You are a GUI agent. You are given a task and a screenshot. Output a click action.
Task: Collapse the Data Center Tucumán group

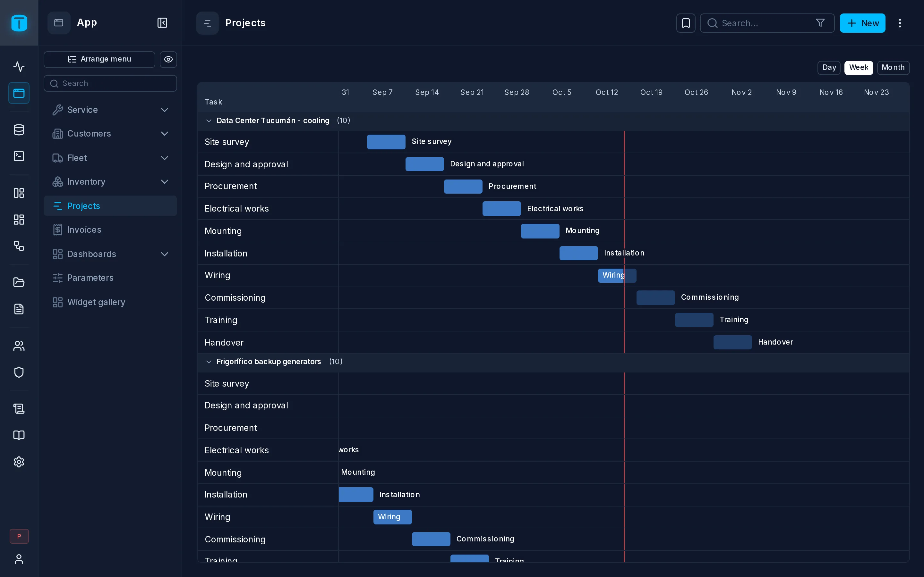pos(209,121)
